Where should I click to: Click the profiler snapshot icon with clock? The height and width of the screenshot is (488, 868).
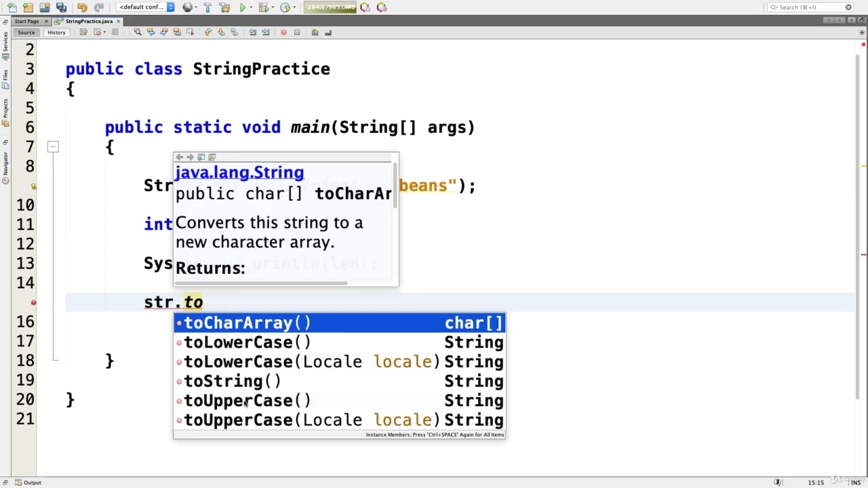[x=365, y=7]
